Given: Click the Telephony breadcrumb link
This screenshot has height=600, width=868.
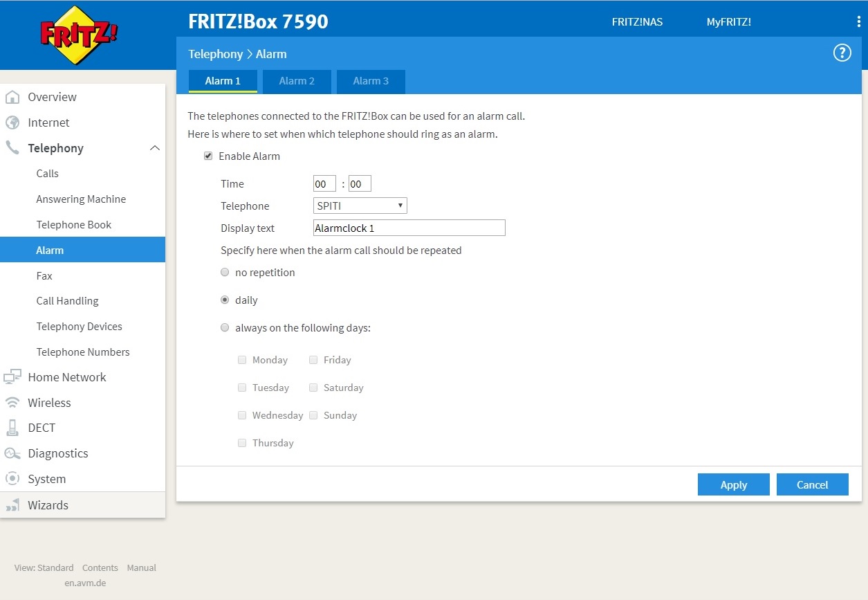Looking at the screenshot, I should [x=216, y=54].
